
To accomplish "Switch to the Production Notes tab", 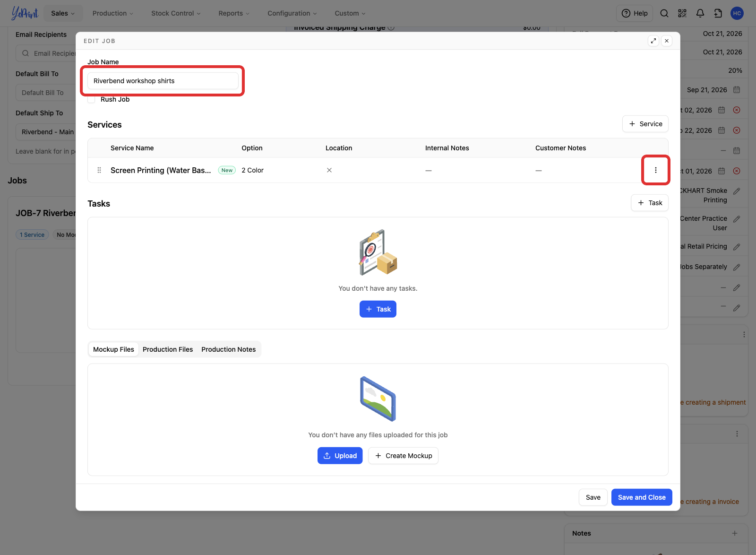I will pyautogui.click(x=229, y=349).
